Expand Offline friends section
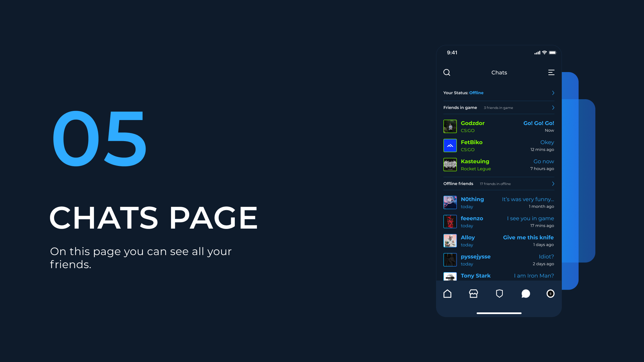644x362 pixels. 553,183
